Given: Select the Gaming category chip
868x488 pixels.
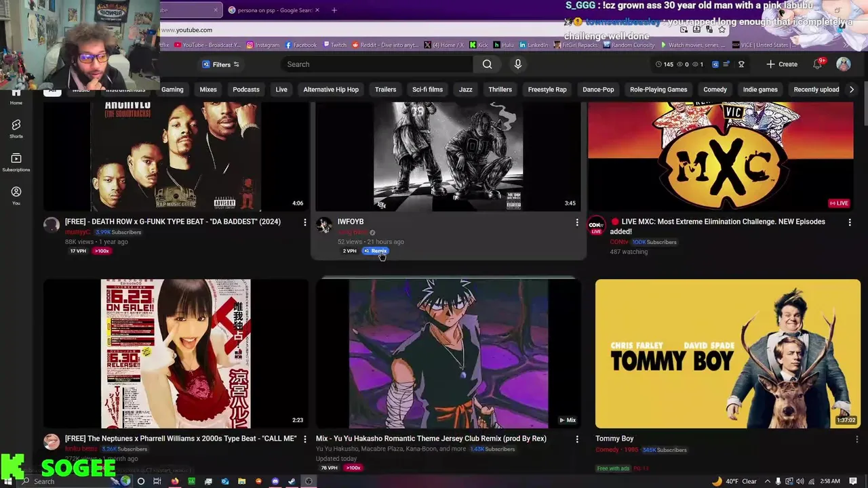Looking at the screenshot, I should [172, 89].
